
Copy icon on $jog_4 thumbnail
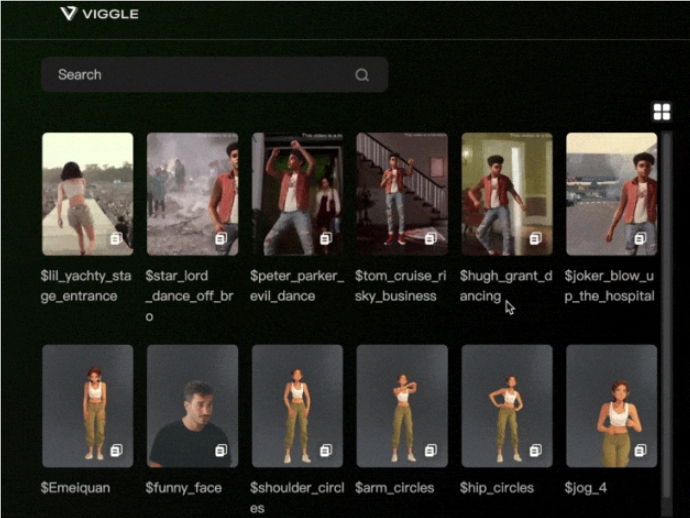coord(640,450)
